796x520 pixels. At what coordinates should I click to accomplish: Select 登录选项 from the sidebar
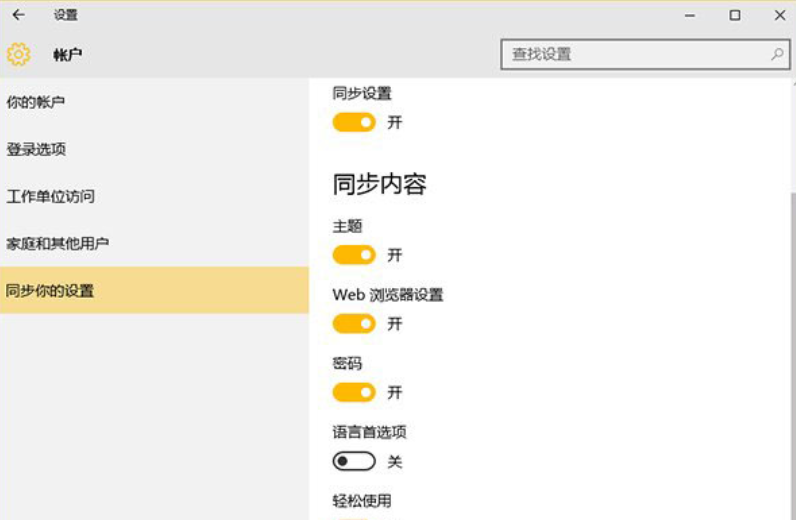click(36, 149)
